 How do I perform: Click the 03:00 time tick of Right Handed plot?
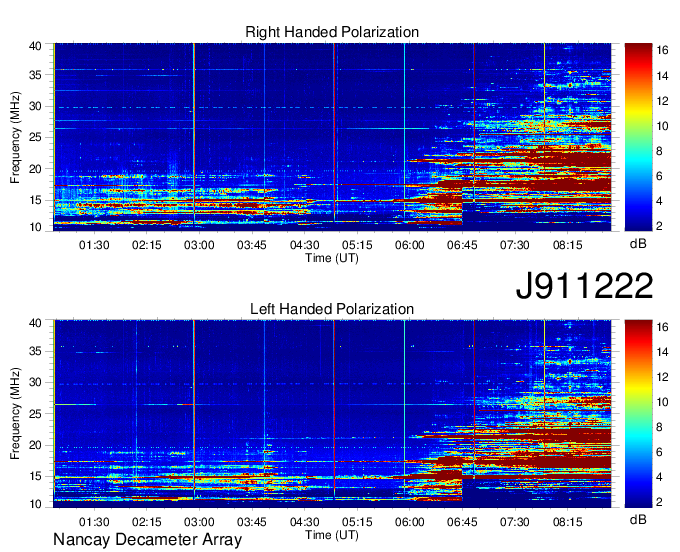pyautogui.click(x=199, y=245)
